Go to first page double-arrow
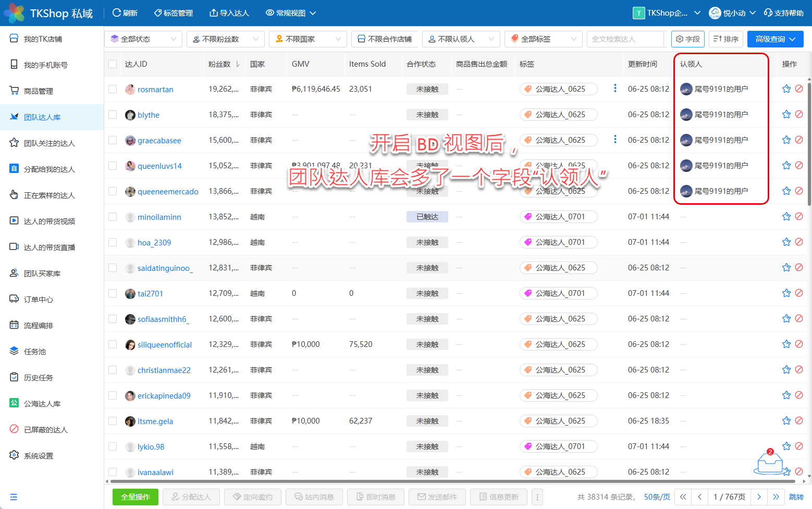The height and width of the screenshot is (509, 812). tap(683, 497)
